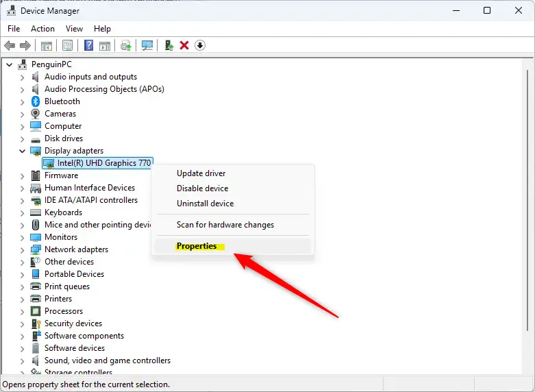Open the Help menu
This screenshot has width=535, height=392.
pos(102,29)
